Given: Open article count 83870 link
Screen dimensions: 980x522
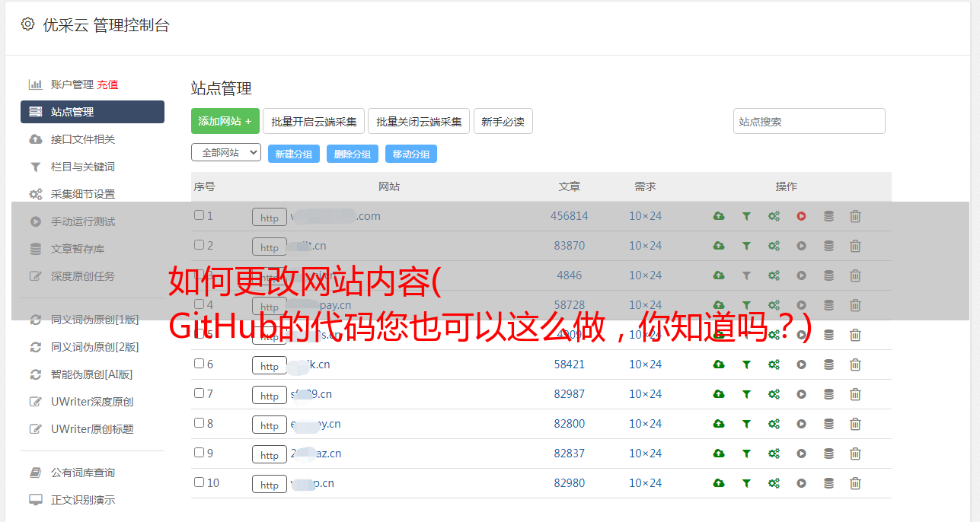Looking at the screenshot, I should point(570,246).
